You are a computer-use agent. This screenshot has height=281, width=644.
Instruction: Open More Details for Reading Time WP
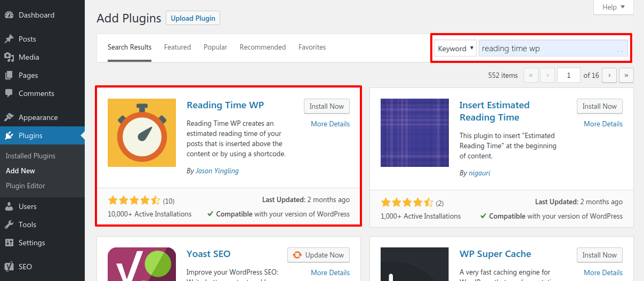click(331, 124)
